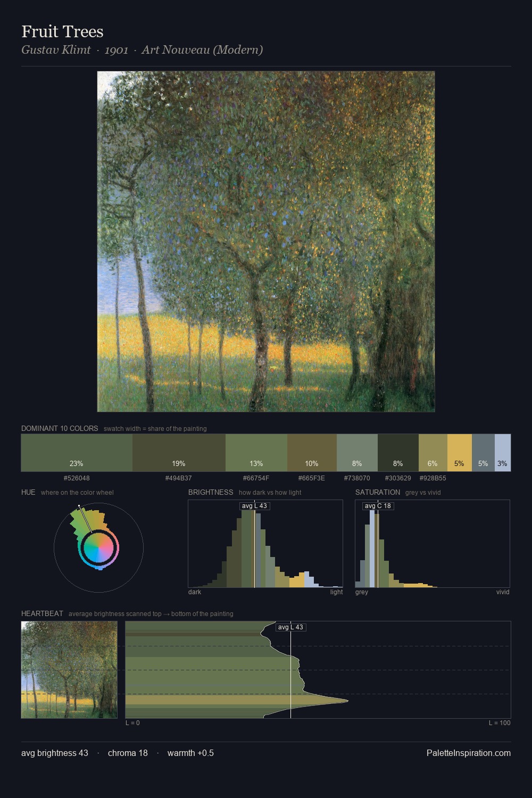Viewport: 532px width, 798px height.
Task: Click the avg L 43 brightness histogram label
Action: (254, 506)
